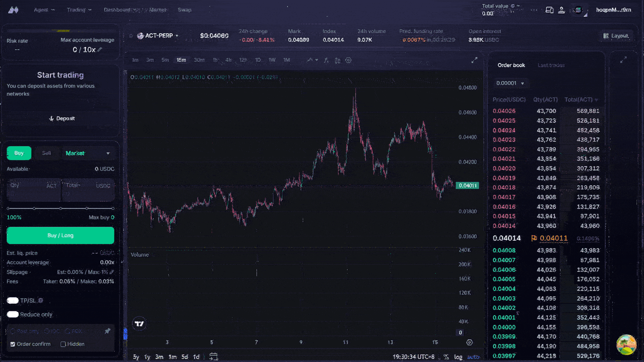Open the chart settings gear icon

point(348,60)
